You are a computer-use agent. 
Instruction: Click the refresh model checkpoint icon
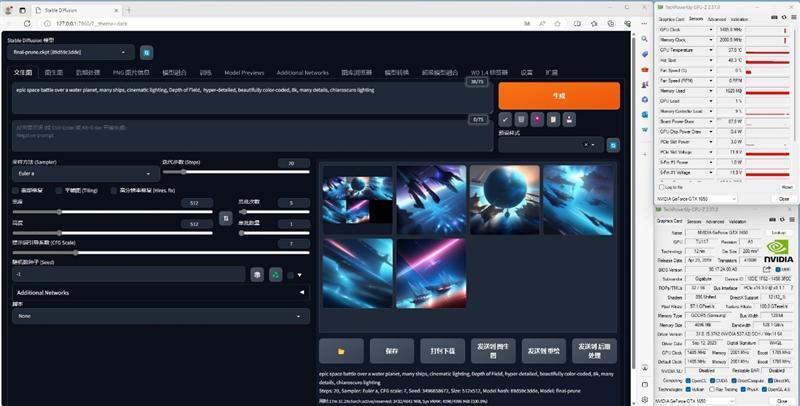[x=147, y=52]
